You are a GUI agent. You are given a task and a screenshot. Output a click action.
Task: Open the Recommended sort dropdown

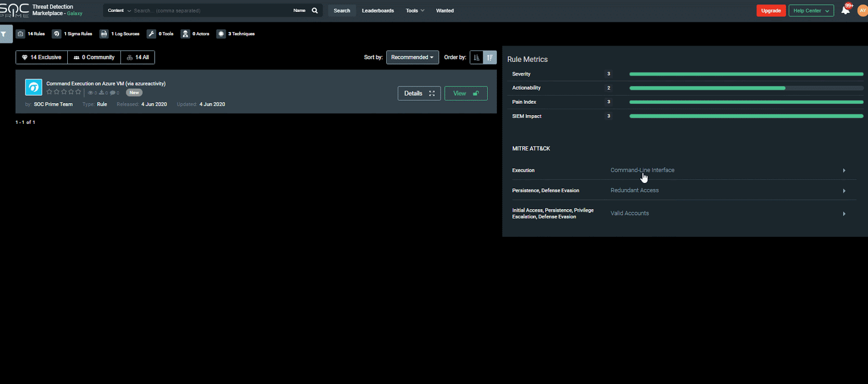pos(412,58)
